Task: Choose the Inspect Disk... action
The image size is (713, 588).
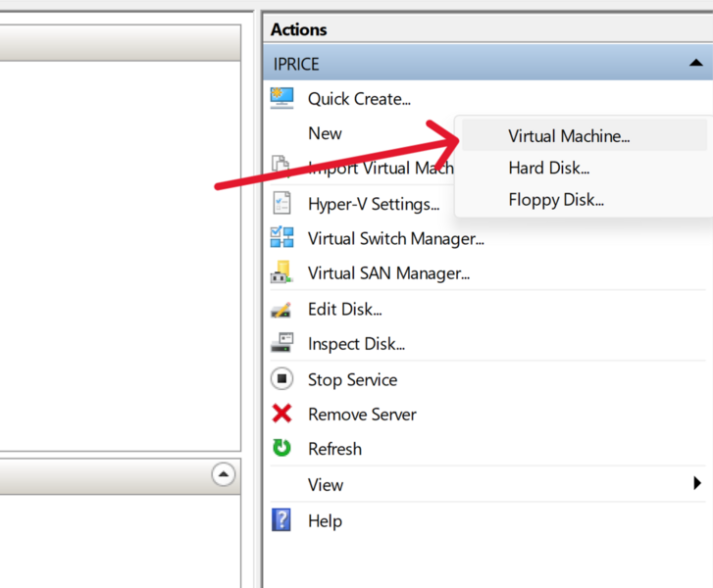Action: pos(356,344)
